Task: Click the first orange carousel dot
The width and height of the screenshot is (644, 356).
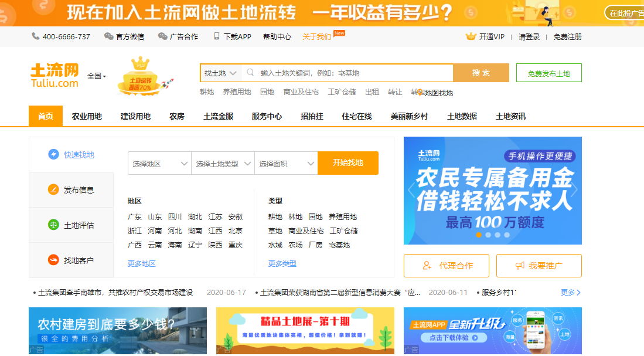Action: pyautogui.click(x=479, y=235)
